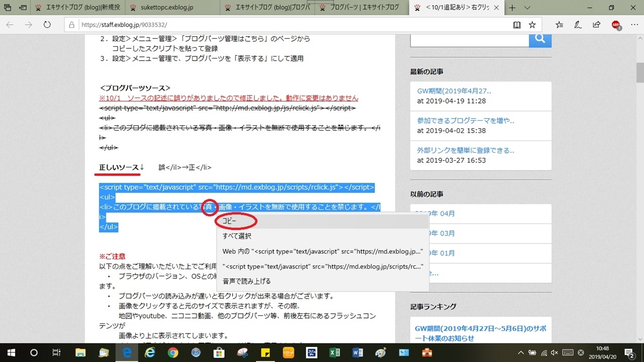The height and width of the screenshot is (362, 644).
Task: Click the 正しいソース↓ heading text
Action: point(121,167)
